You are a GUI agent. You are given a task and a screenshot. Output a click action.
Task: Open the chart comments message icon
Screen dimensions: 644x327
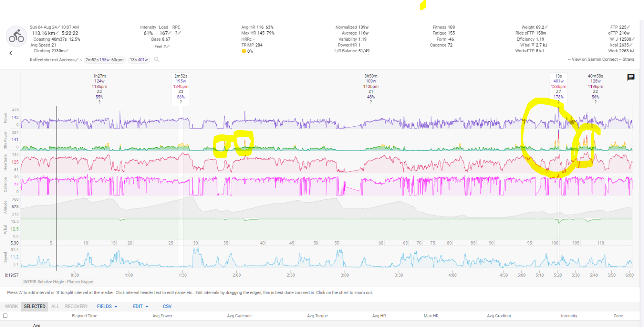coord(631,77)
